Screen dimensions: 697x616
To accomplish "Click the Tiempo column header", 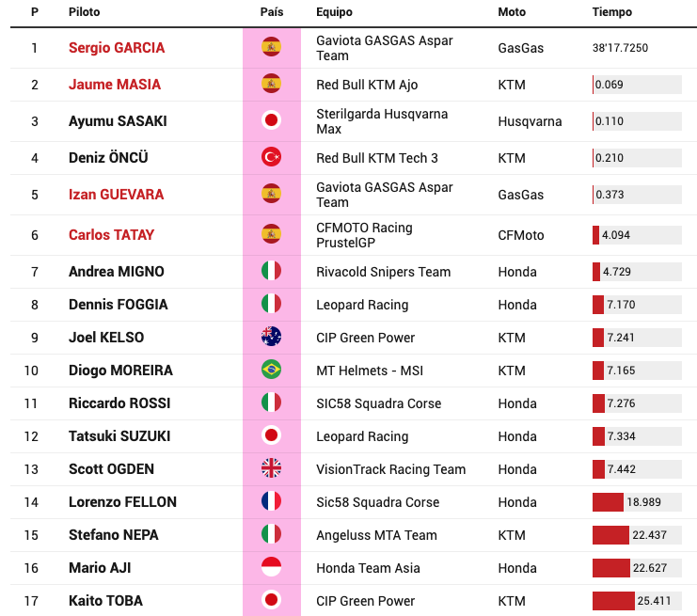I will (x=611, y=12).
